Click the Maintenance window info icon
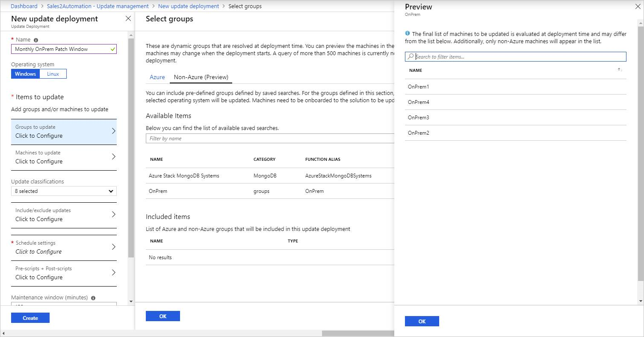644x337 pixels. point(93,298)
